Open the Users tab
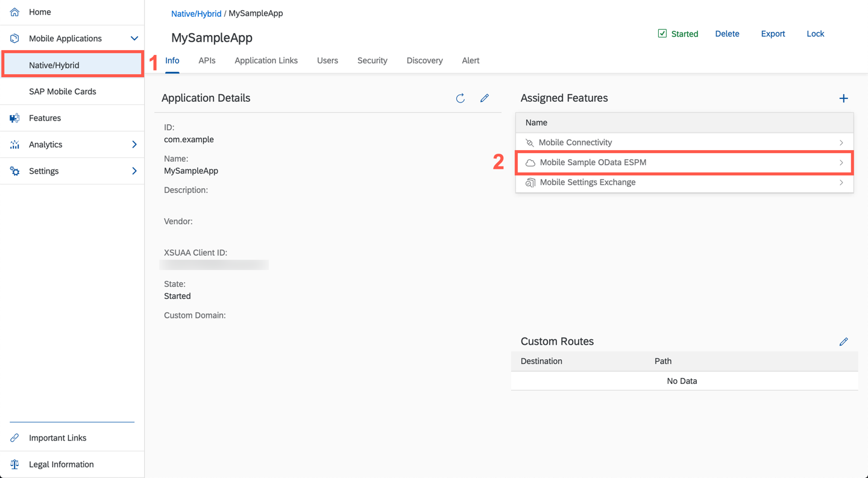This screenshot has height=478, width=868. (327, 61)
